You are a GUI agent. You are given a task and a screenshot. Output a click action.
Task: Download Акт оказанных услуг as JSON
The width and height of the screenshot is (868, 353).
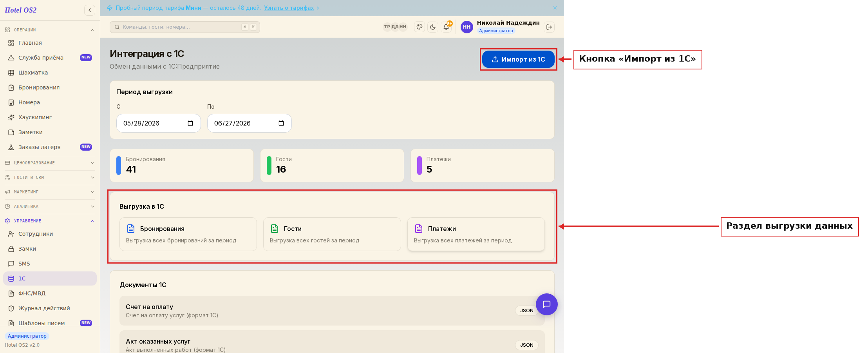click(x=526, y=345)
